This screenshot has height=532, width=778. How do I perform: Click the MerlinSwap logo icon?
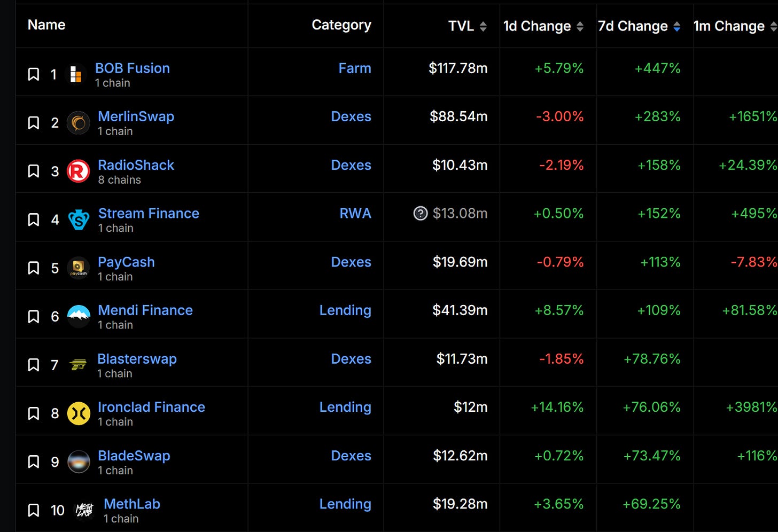click(x=78, y=123)
